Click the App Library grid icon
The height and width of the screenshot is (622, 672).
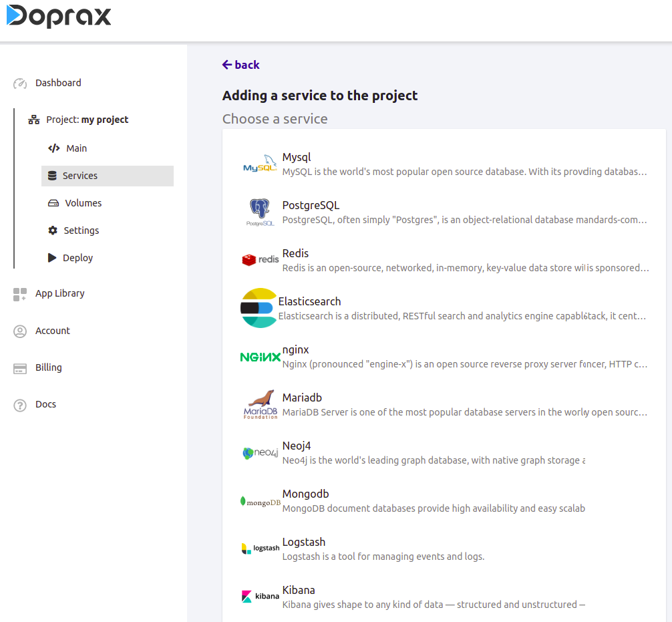point(20,294)
